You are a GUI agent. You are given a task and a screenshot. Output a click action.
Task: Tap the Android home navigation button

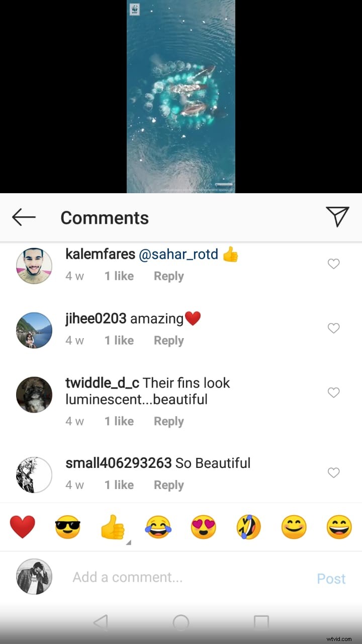click(x=181, y=623)
